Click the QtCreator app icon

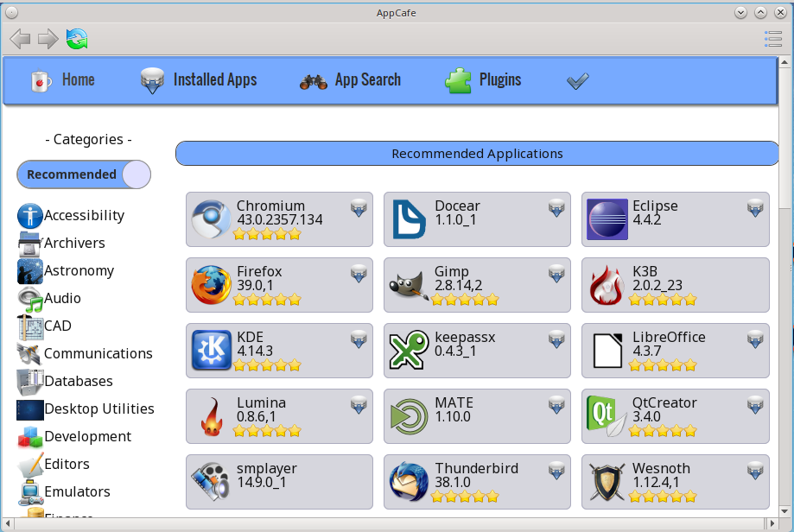pyautogui.click(x=607, y=416)
